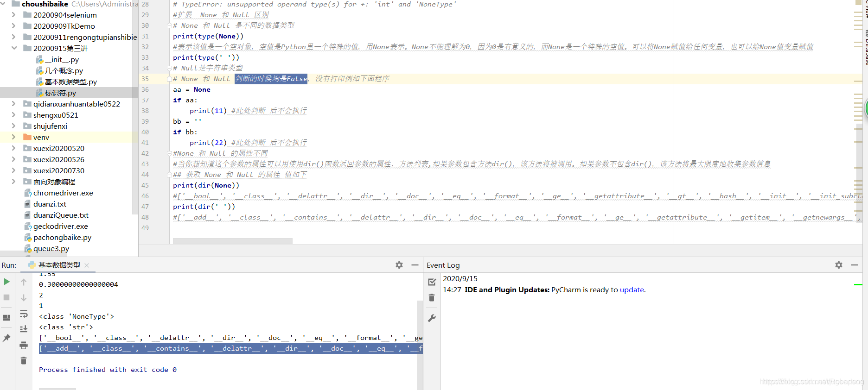Click the update link in Event Log
The image size is (868, 390).
coord(632,289)
